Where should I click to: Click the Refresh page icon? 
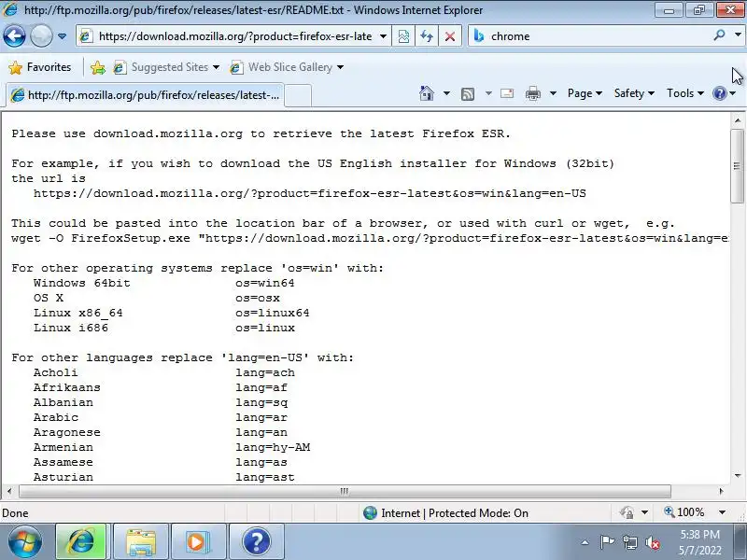click(427, 36)
